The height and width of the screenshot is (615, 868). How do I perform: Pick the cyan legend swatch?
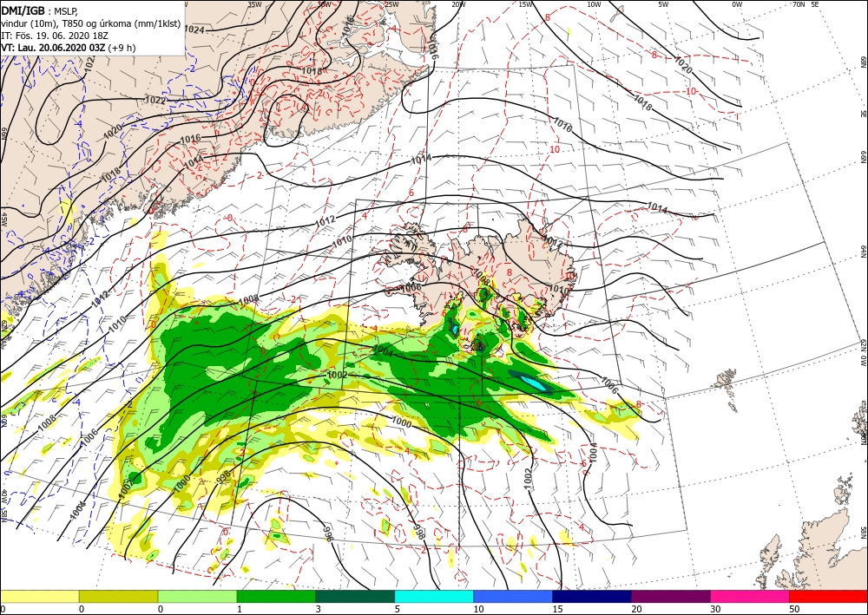(434, 596)
